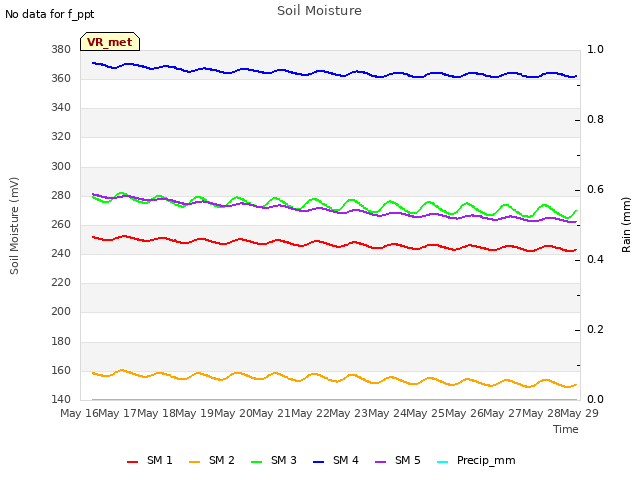Click the blue SM 4 legend swatch
This screenshot has width=640, height=480.
[318, 462]
